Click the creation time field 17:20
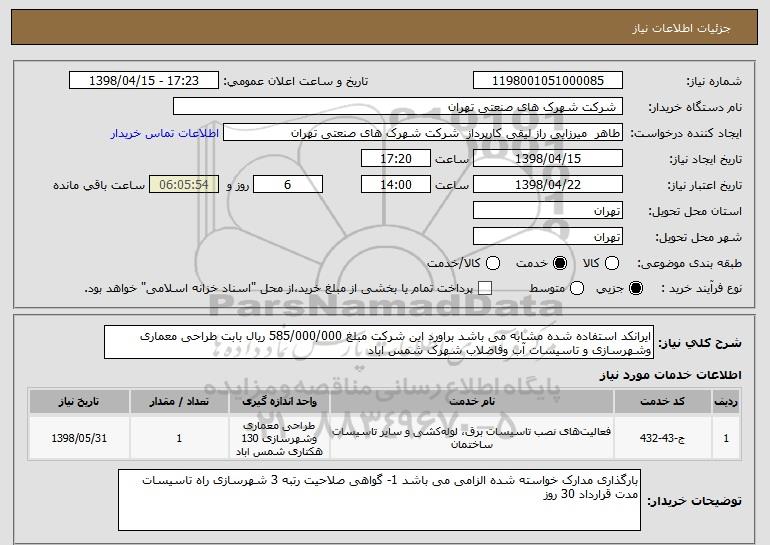Screen dimensions: 770x545 click(x=396, y=159)
